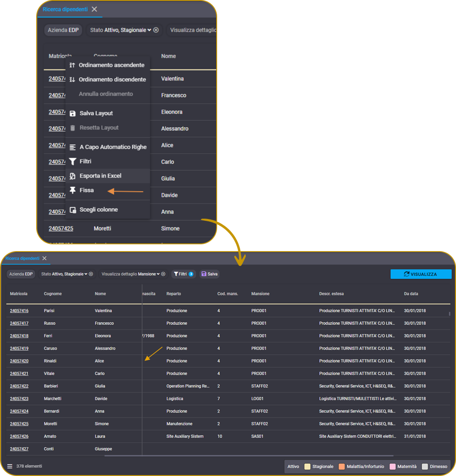The height and width of the screenshot is (476, 456).
Task: Open matricola link 24057416
Action: pos(19,311)
